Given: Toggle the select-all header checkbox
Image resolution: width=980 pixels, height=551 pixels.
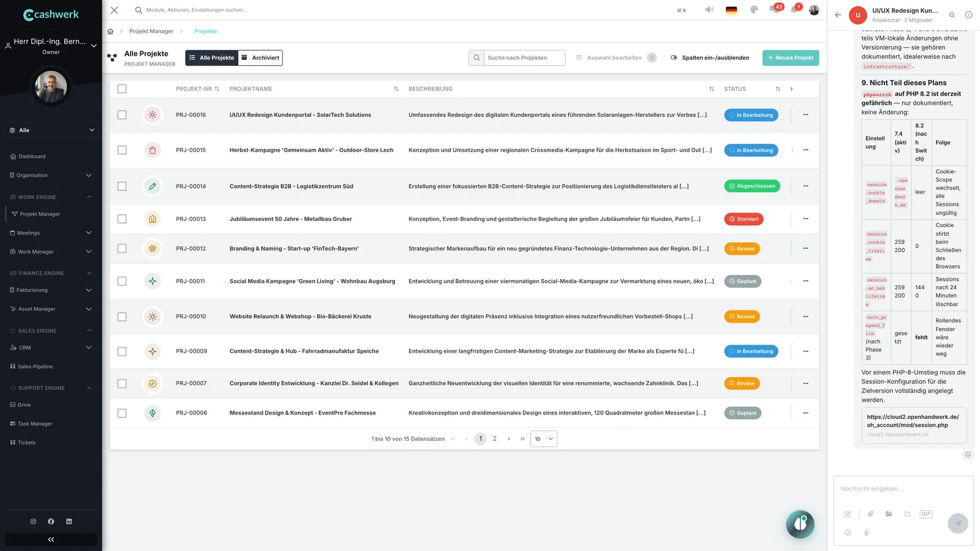Looking at the screenshot, I should [122, 89].
